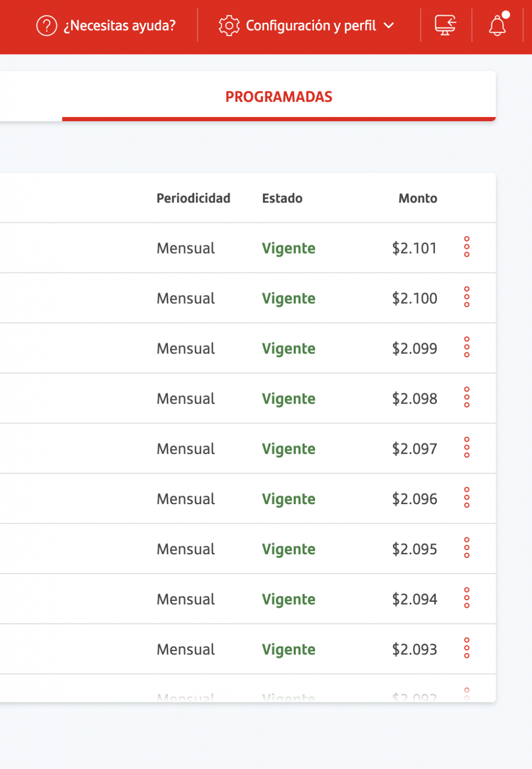This screenshot has height=769, width=532.
Task: Open kebab menu for $2.094 row
Action: (x=467, y=598)
